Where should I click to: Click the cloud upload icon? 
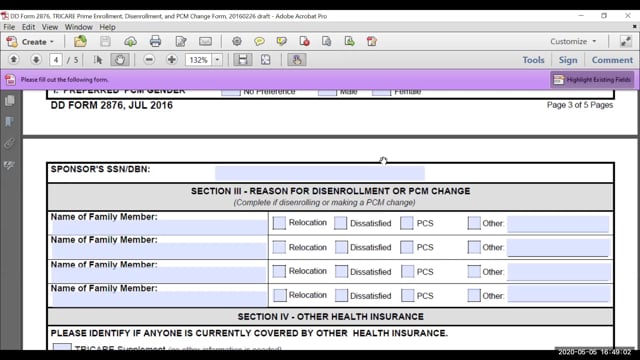pos(130,41)
